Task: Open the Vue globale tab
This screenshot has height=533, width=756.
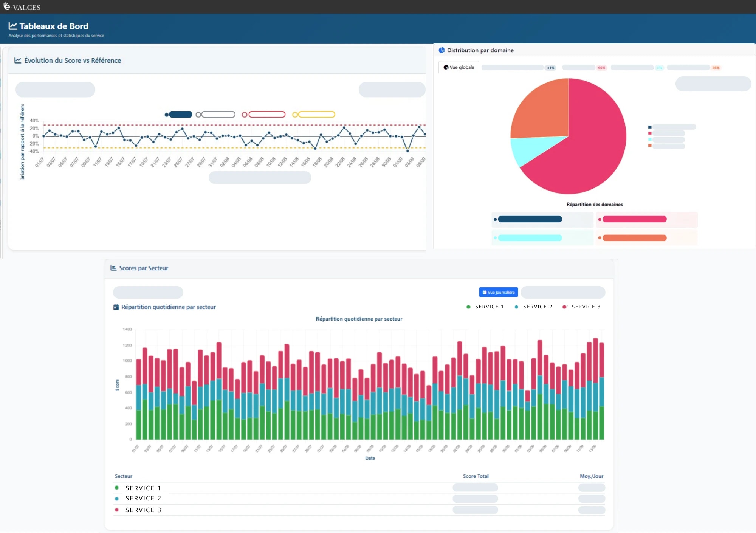Action: coord(459,67)
